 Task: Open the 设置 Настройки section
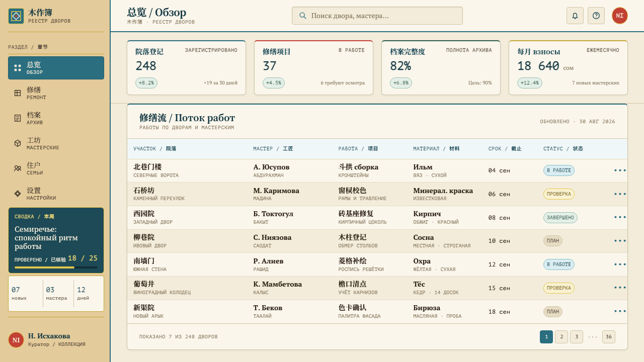tap(56, 194)
